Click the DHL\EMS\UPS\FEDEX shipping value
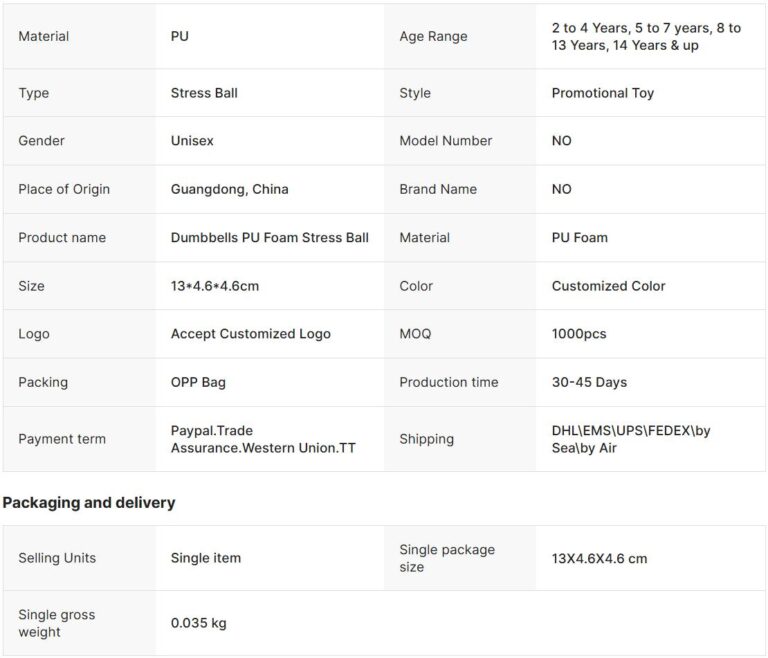This screenshot has height=658, width=768. point(631,439)
